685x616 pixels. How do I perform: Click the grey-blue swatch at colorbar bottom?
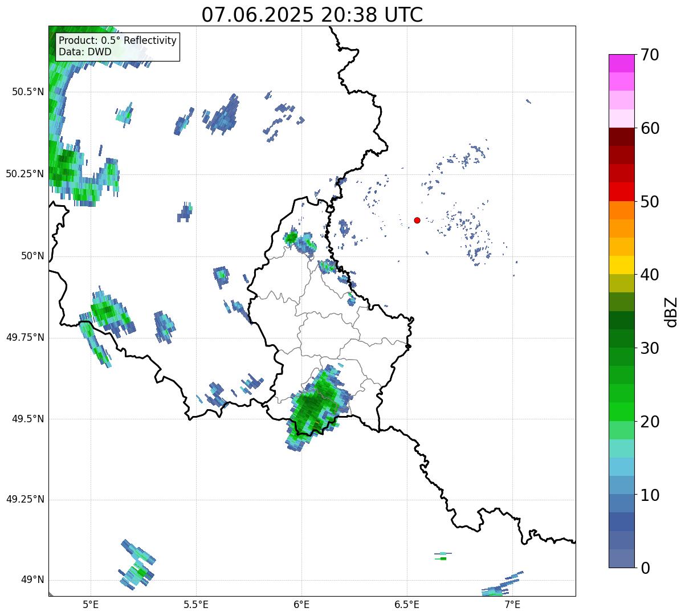(x=621, y=558)
